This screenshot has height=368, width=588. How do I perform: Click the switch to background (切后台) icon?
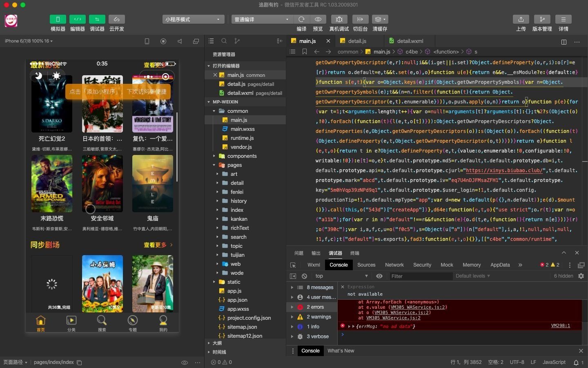[x=360, y=19]
